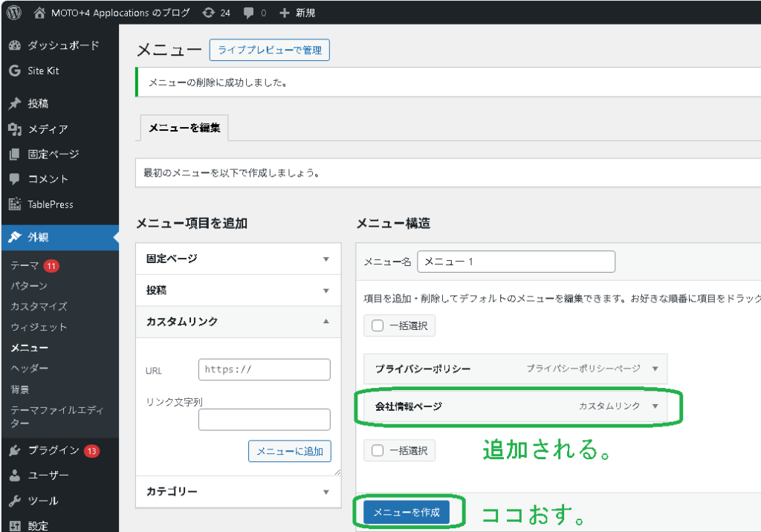Check the upper 一括選択 checkbox

[x=378, y=325]
